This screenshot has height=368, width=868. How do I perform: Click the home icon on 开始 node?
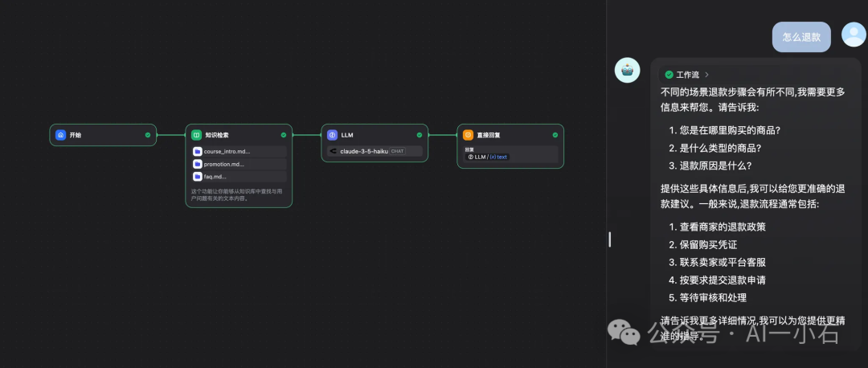(x=61, y=135)
